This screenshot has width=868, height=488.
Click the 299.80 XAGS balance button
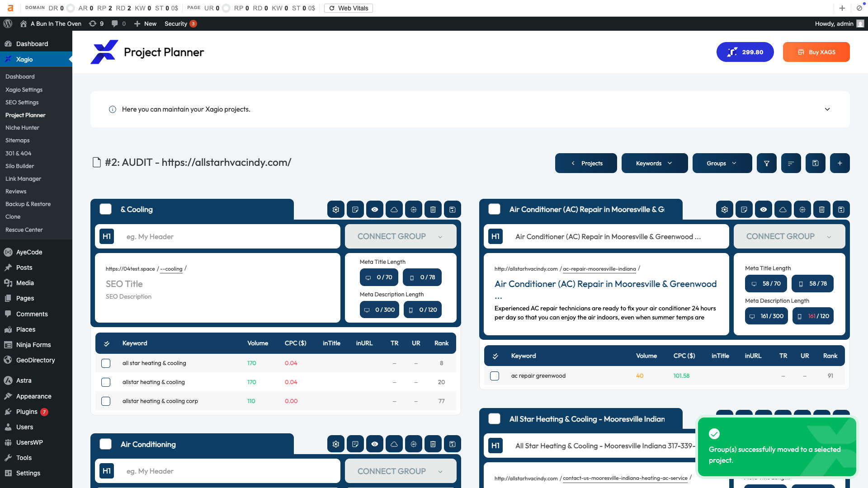(745, 52)
